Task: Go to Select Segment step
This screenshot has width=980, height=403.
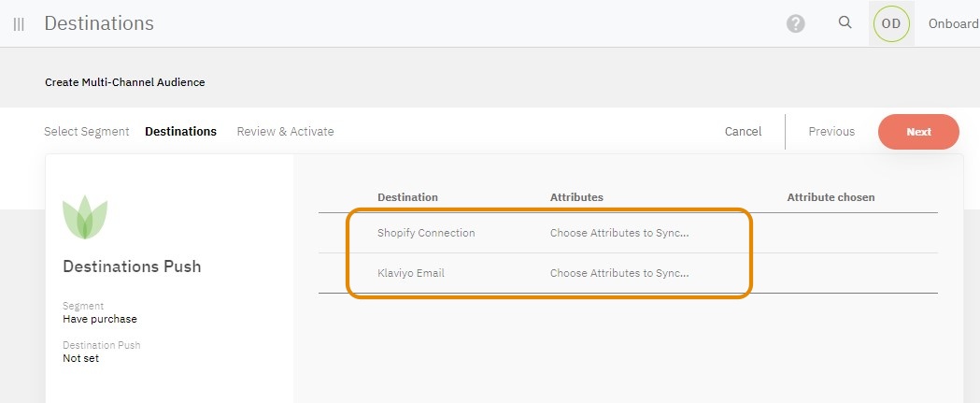Action: 87,132
